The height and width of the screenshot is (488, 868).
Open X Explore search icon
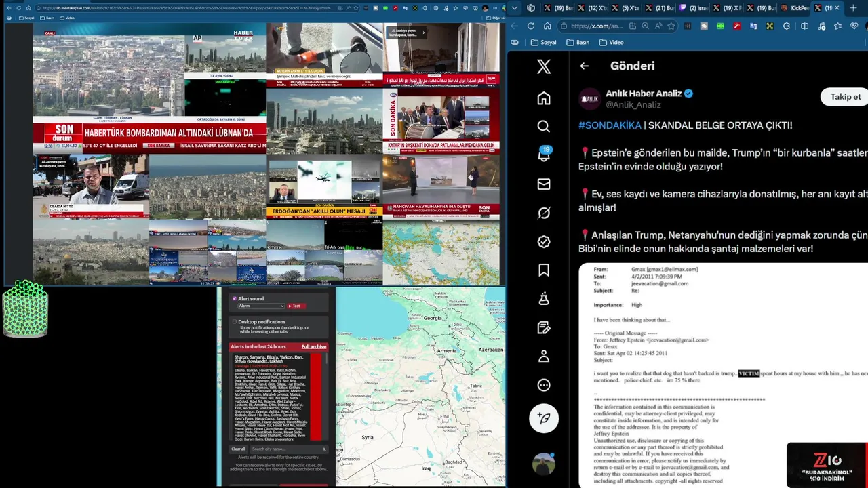(x=544, y=127)
